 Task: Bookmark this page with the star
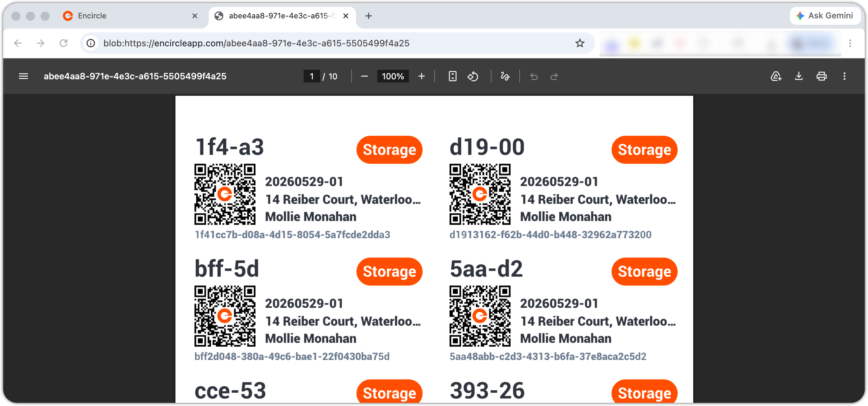point(580,43)
